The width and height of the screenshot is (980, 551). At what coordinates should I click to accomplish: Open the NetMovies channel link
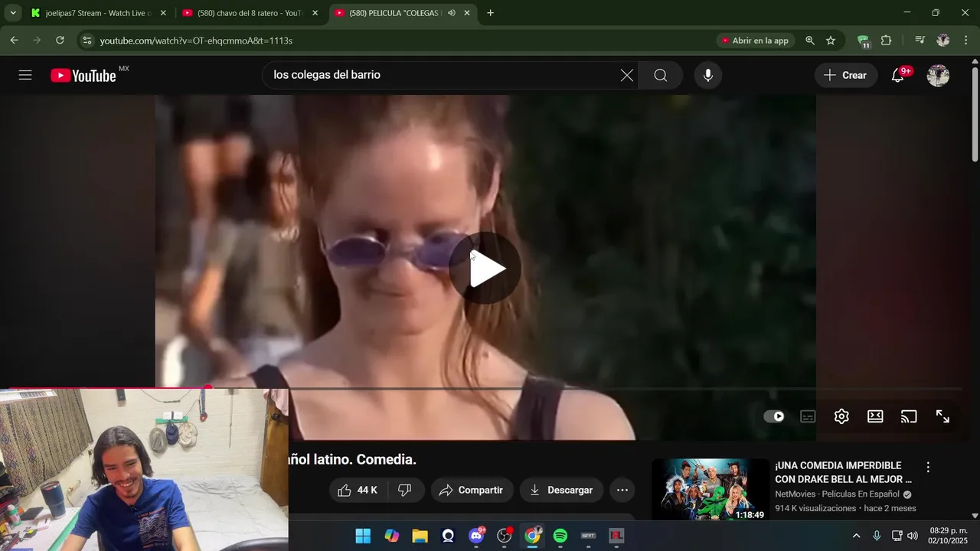(837, 494)
